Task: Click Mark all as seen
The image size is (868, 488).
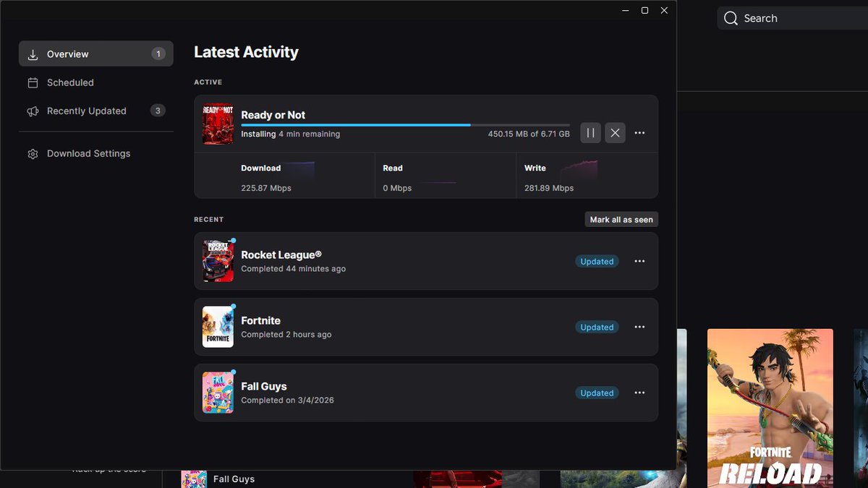Action: (x=621, y=220)
